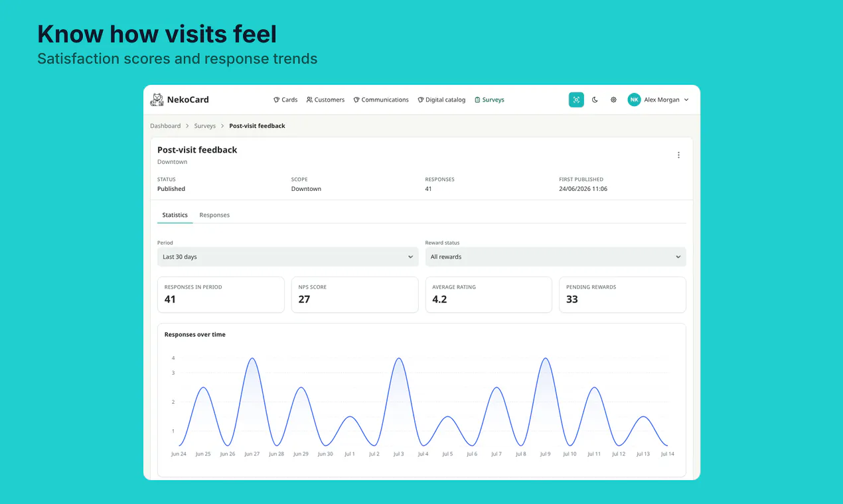This screenshot has height=504, width=843.
Task: Select the Surveys navigation item
Action: tap(489, 100)
